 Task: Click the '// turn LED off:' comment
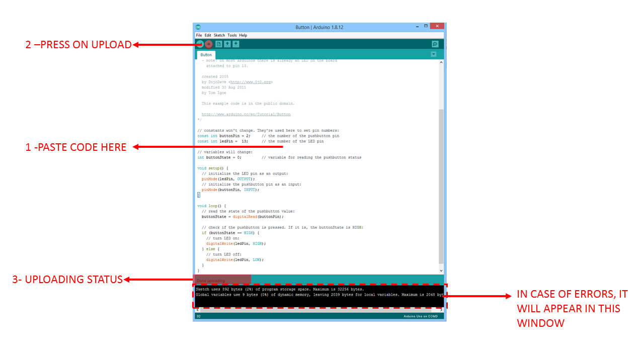point(224,254)
